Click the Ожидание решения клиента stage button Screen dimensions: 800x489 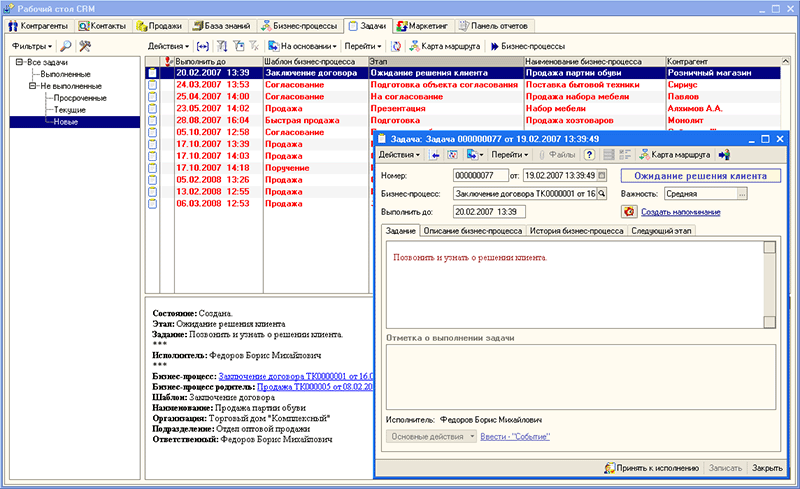click(701, 176)
